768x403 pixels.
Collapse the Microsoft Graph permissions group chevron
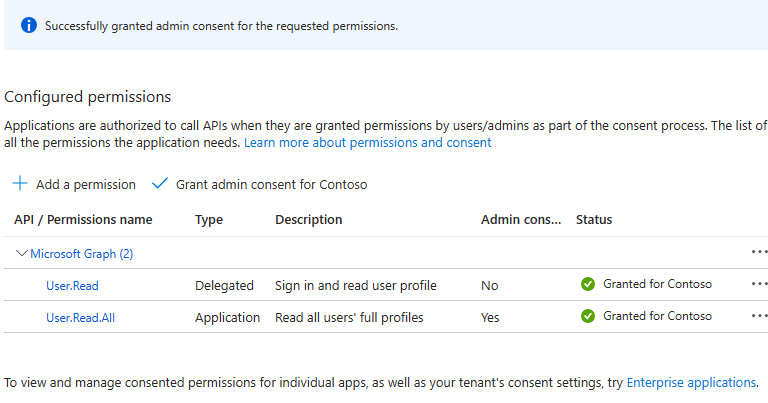pyautogui.click(x=22, y=253)
